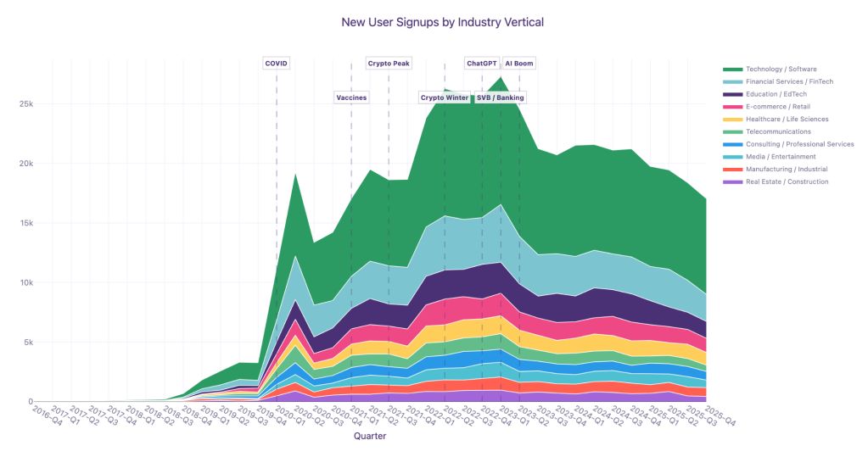868x457 pixels.
Task: Click the Media / Entertainment legend entry
Action: (x=781, y=157)
